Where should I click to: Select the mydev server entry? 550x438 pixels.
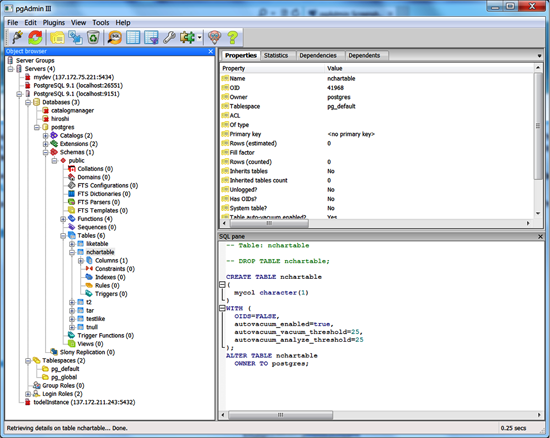point(74,77)
